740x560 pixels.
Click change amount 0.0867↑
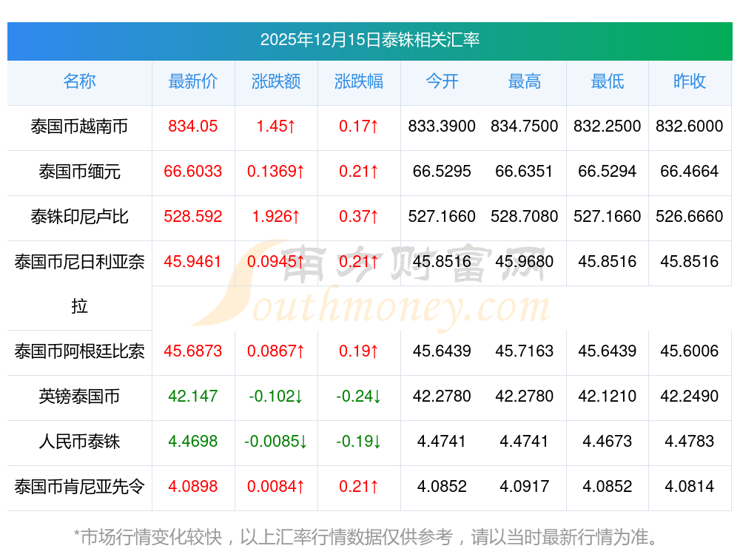tap(276, 351)
